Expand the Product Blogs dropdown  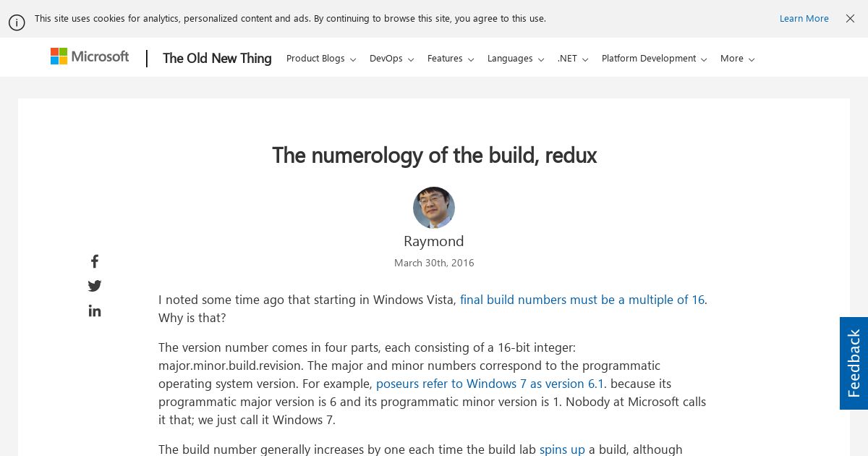click(321, 59)
